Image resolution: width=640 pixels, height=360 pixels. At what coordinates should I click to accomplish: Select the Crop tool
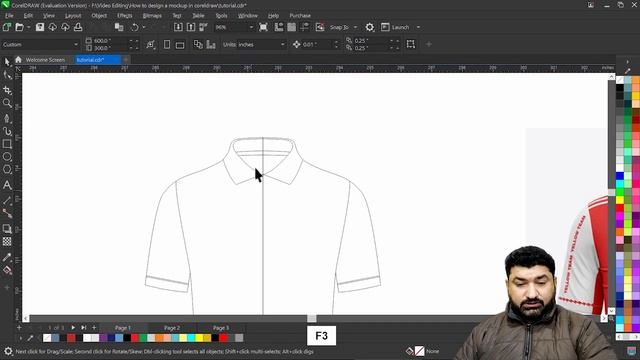point(7,90)
